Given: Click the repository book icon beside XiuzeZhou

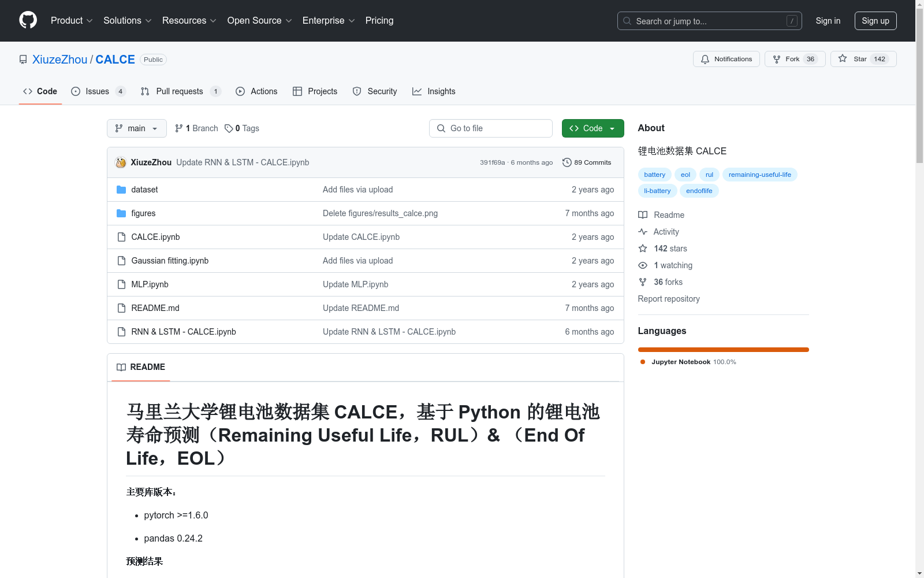Looking at the screenshot, I should (x=23, y=60).
